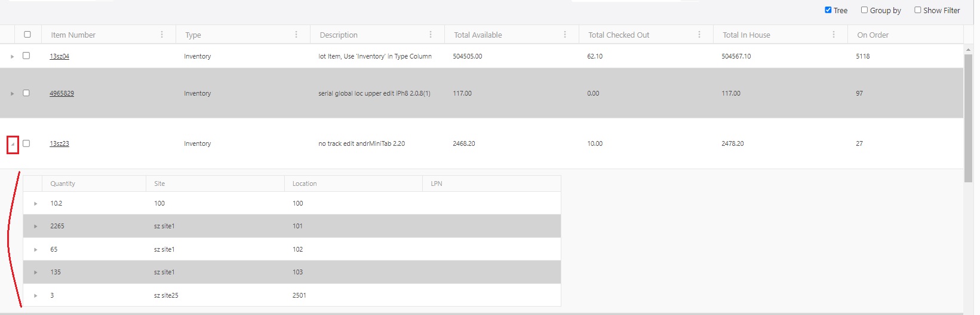Select the 97 on order cell
The height and width of the screenshot is (315, 980).
tap(859, 93)
